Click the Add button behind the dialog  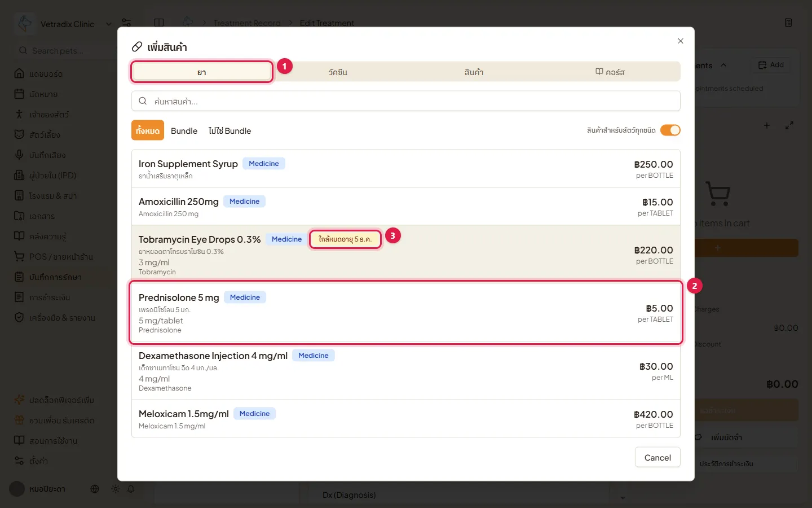[771, 65]
